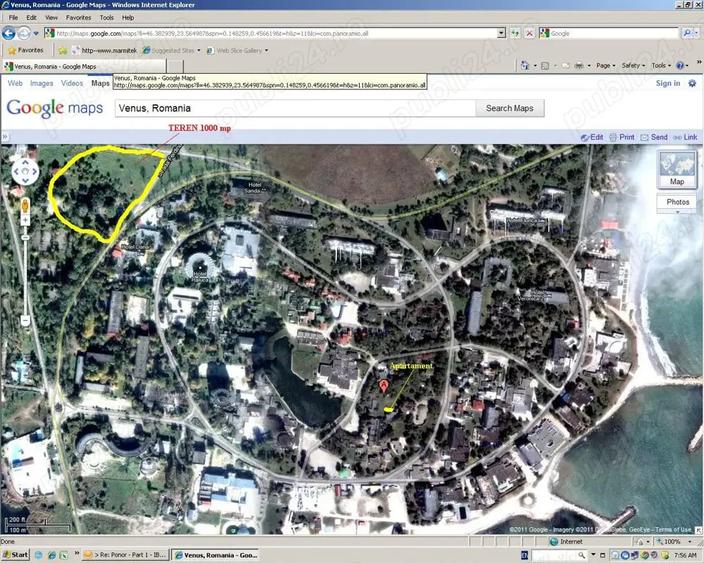Click the Street View pegman icon
This screenshot has width=704, height=563.
pos(25,206)
